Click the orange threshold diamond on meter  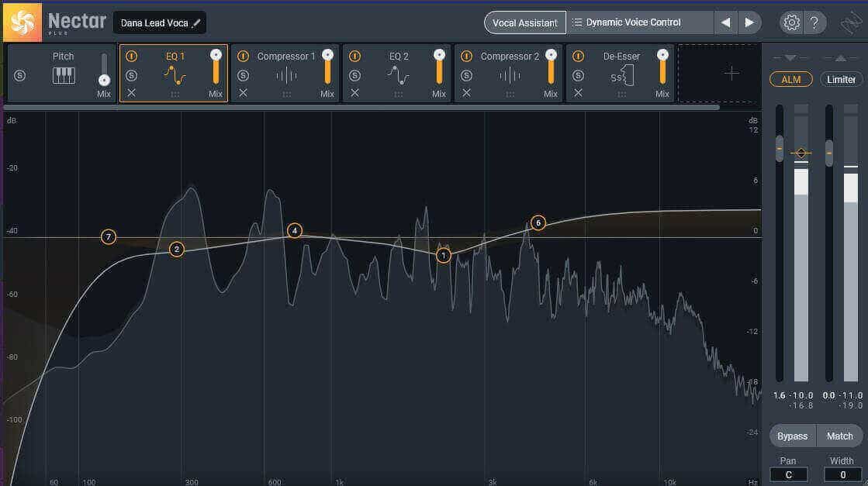801,153
